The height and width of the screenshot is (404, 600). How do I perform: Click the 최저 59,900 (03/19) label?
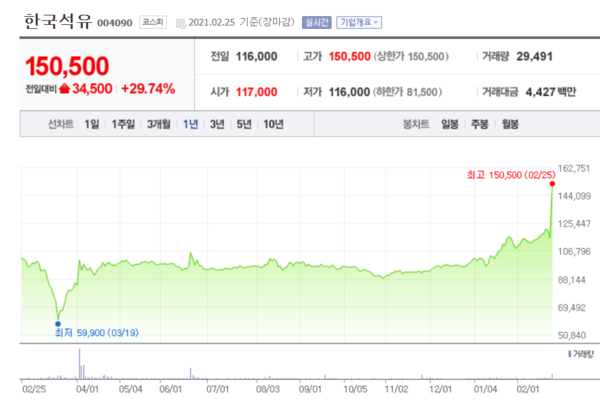(x=97, y=332)
